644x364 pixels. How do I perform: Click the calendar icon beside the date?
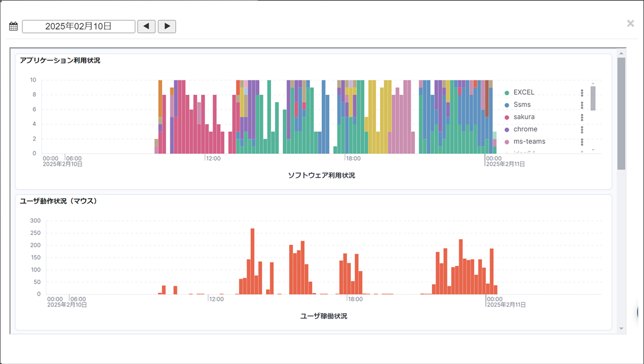click(13, 26)
